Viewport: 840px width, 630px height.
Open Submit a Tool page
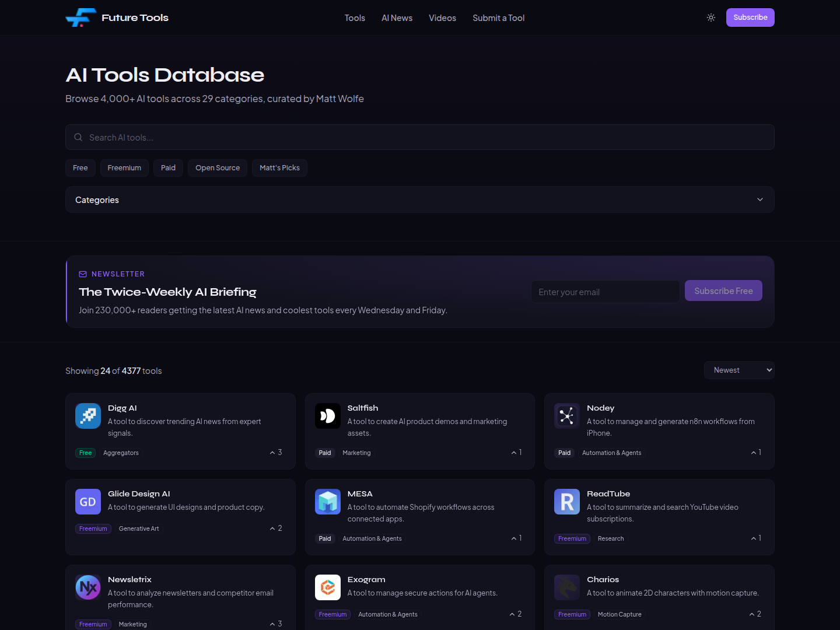pyautogui.click(x=499, y=18)
